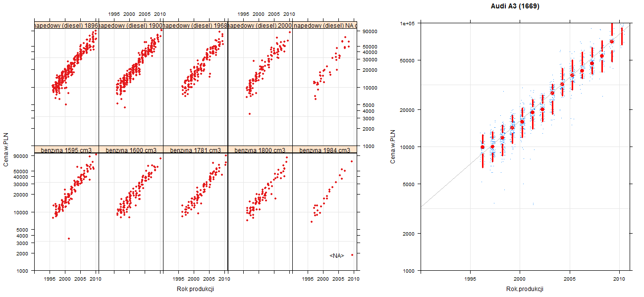Click the 2010 year tick under the Audi A3 plot
Image resolution: width=644 pixels, height=297 pixels.
click(x=619, y=279)
